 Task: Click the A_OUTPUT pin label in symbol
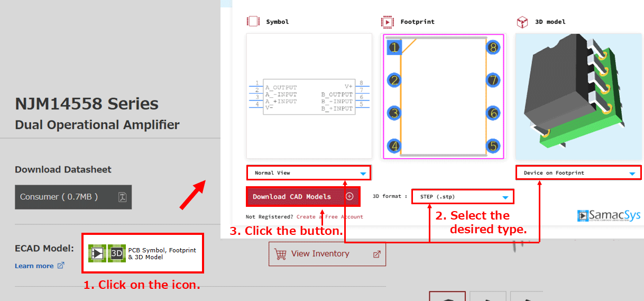281,88
